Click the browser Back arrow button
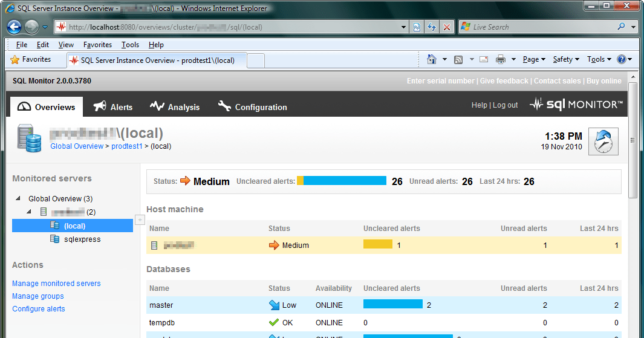This screenshot has width=644, height=338. click(x=14, y=27)
